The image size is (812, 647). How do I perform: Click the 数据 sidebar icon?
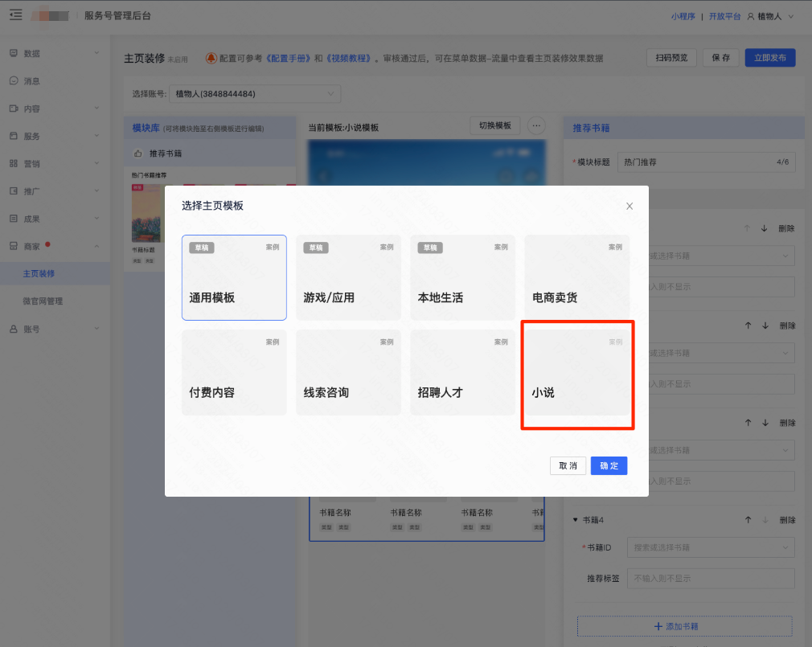pos(14,53)
